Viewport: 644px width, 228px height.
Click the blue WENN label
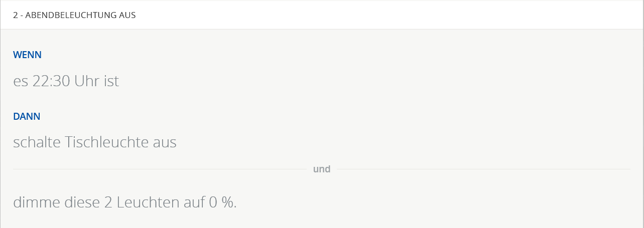coord(27,55)
